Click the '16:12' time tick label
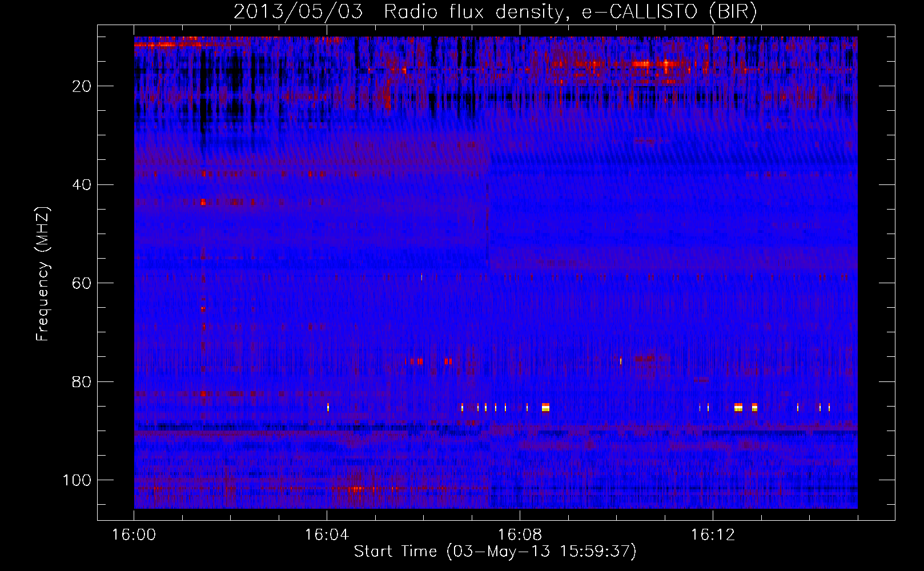The image size is (924, 571). point(713,535)
